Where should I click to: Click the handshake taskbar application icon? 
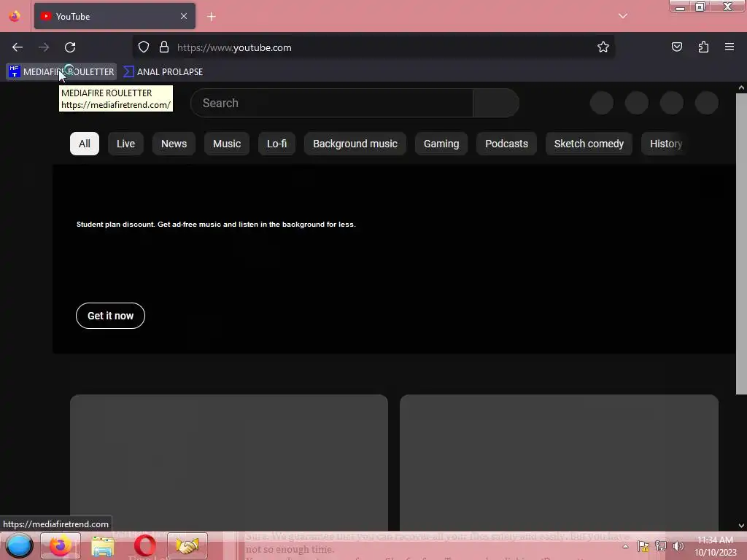[187, 545]
